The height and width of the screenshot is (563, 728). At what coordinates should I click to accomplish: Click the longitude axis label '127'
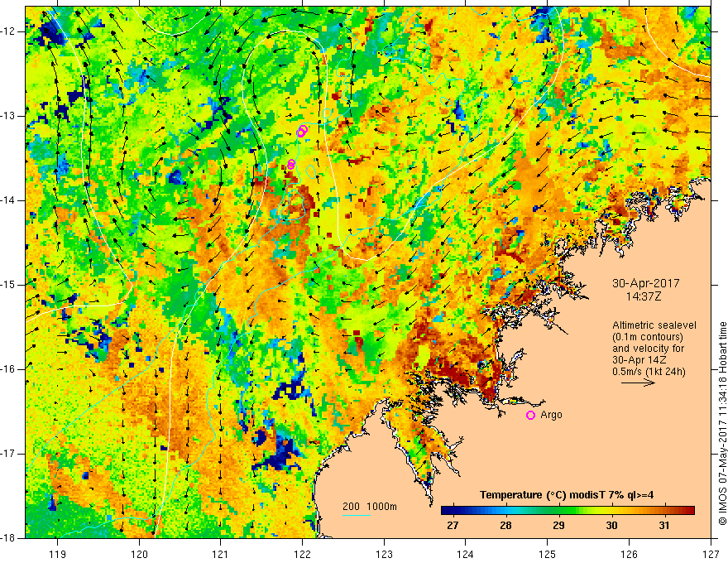point(711,554)
